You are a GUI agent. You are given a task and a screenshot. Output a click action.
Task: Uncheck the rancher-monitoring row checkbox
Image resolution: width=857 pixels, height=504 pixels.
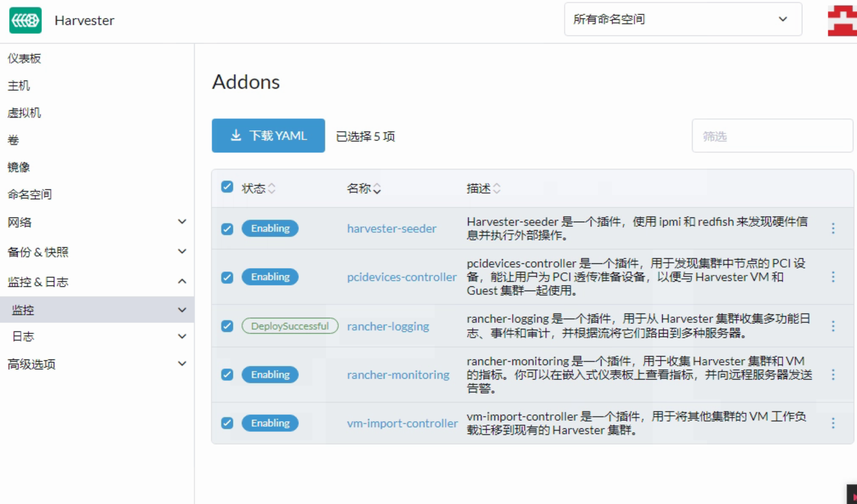[x=227, y=374]
